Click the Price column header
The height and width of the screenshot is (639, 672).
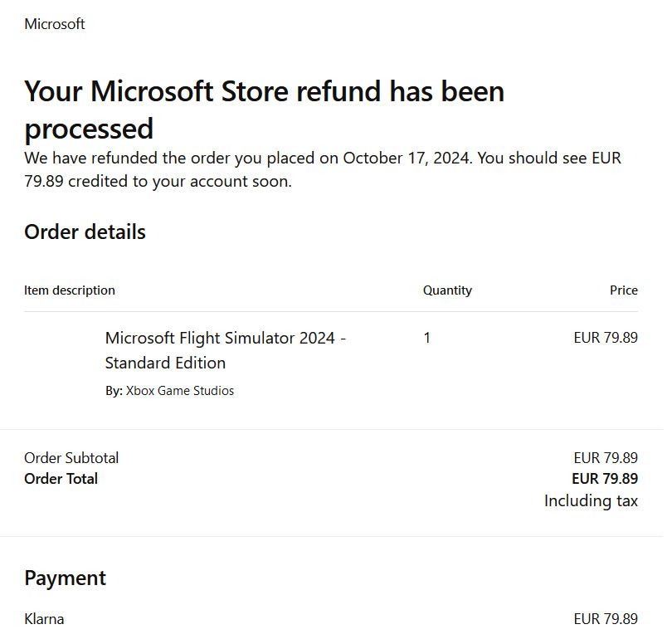[x=624, y=290]
